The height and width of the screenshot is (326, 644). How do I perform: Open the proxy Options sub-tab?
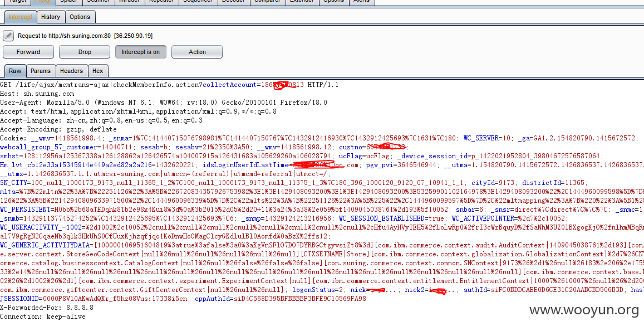click(80, 17)
